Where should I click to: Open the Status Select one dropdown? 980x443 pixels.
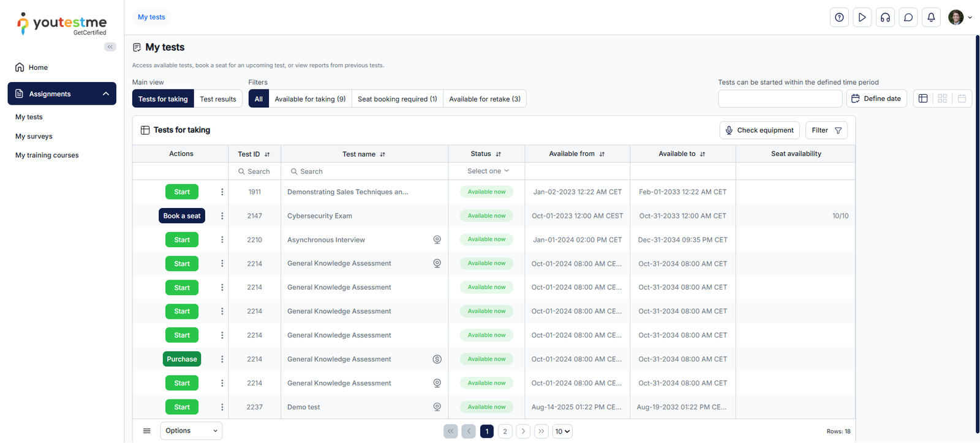[x=488, y=171]
